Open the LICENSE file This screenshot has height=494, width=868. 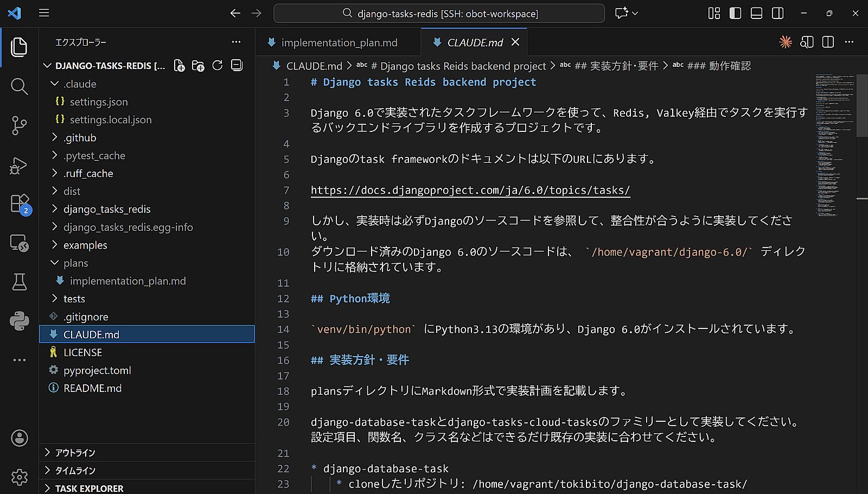point(147,352)
